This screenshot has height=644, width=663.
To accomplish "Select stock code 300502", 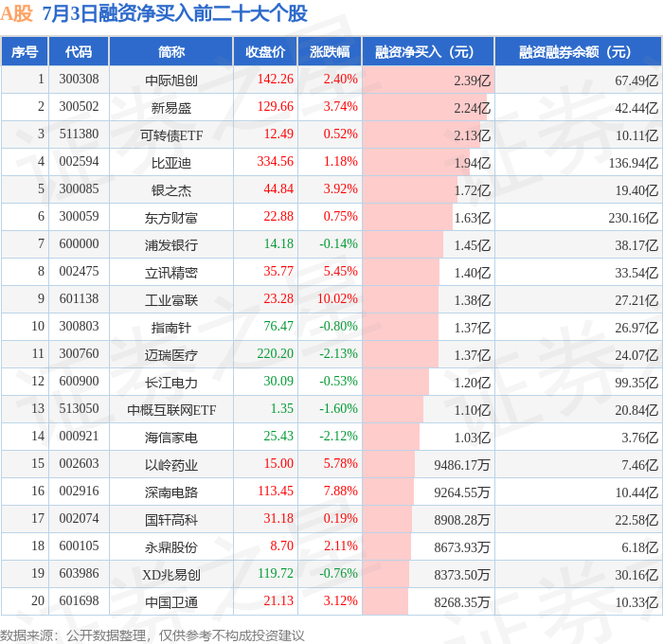I will [79, 106].
